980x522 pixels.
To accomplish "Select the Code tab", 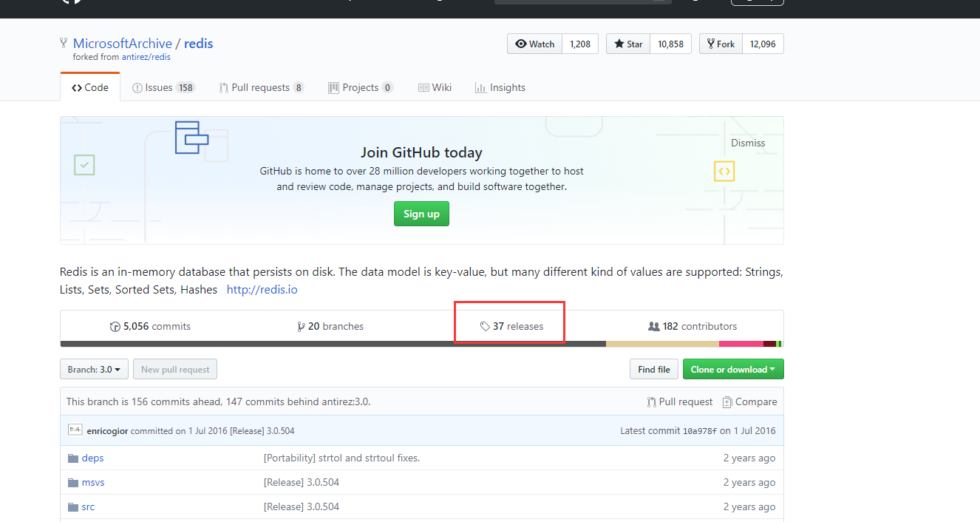I will [90, 87].
